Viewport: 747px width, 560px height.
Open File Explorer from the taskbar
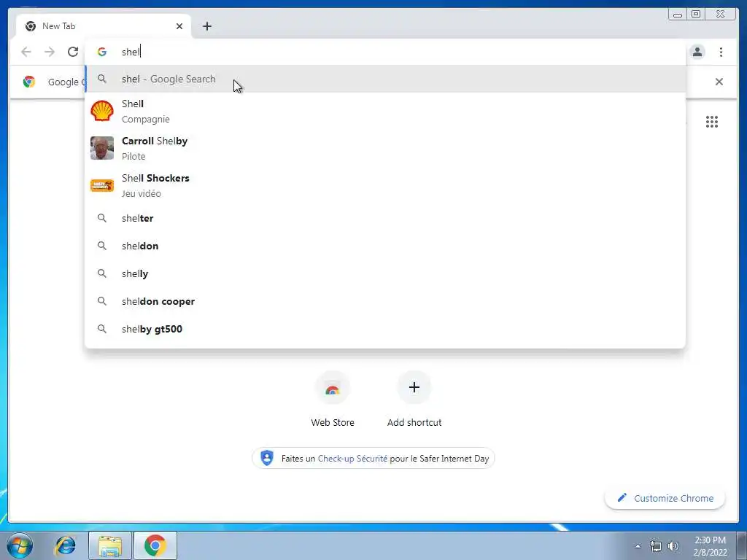[110, 545]
